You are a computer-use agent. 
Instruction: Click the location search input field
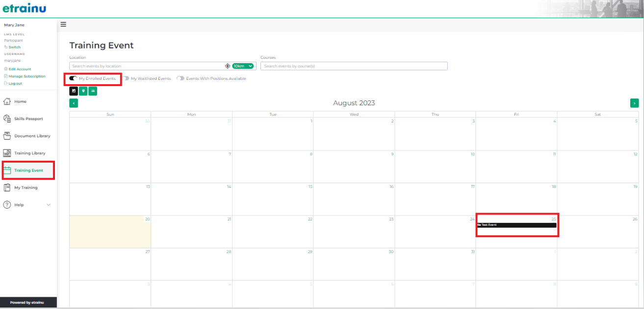click(146, 66)
